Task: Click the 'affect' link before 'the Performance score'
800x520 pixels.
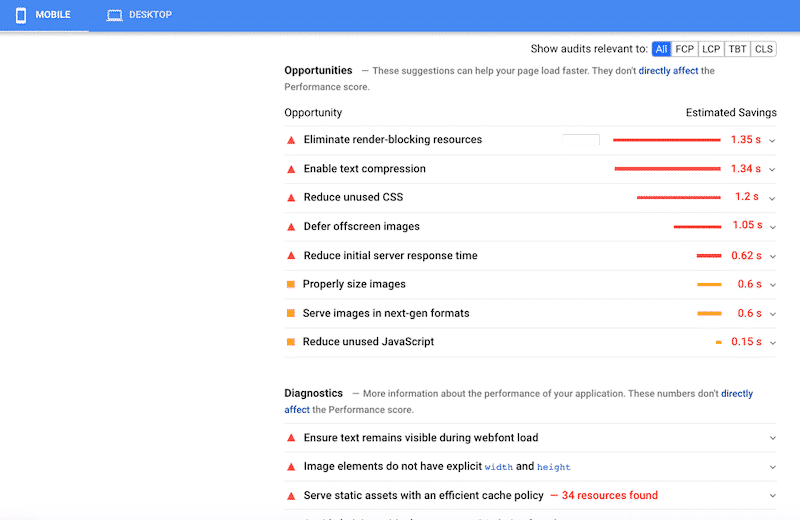Action: 297,410
